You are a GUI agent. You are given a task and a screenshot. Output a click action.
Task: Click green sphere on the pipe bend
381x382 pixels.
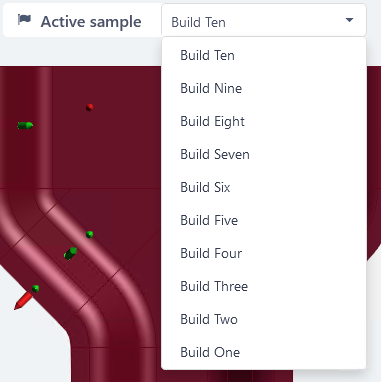[x=89, y=234]
